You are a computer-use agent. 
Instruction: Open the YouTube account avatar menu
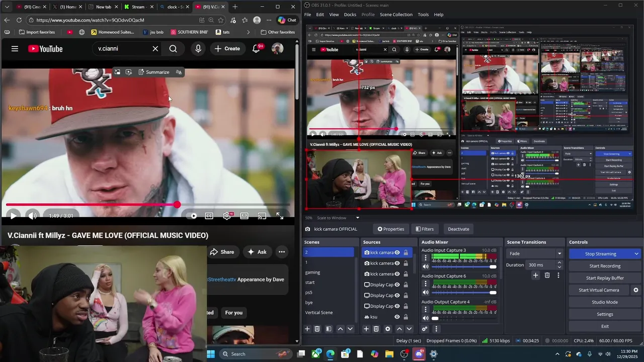(277, 49)
